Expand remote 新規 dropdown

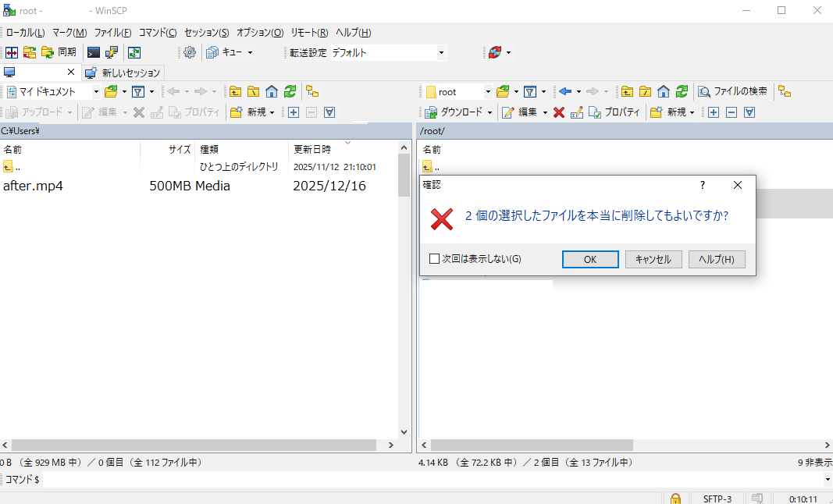(692, 112)
